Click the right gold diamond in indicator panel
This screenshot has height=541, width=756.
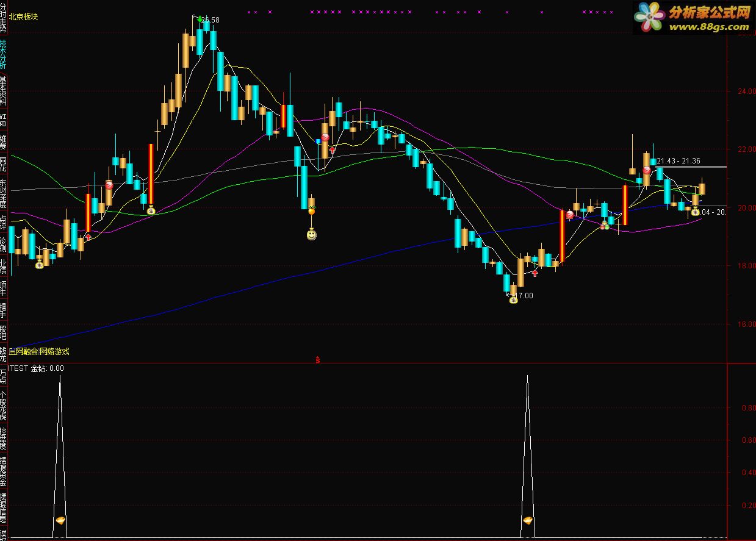click(528, 520)
